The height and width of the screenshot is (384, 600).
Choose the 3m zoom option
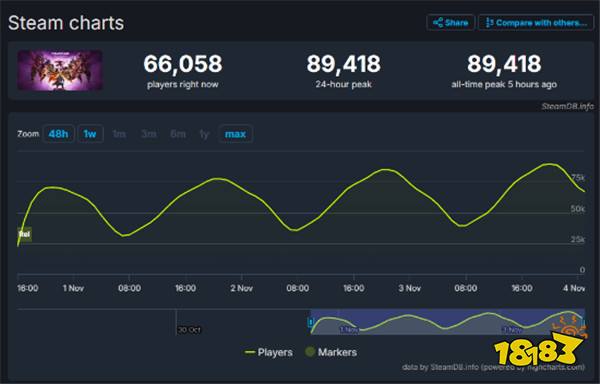(148, 134)
